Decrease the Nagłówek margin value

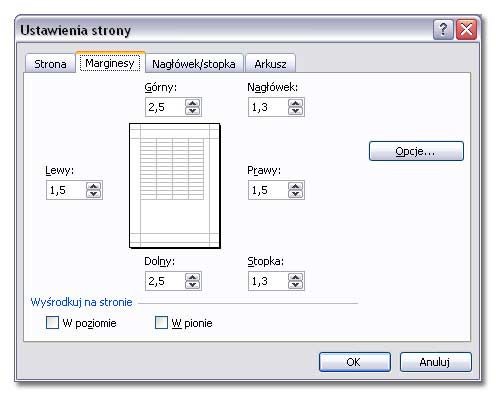[x=295, y=111]
